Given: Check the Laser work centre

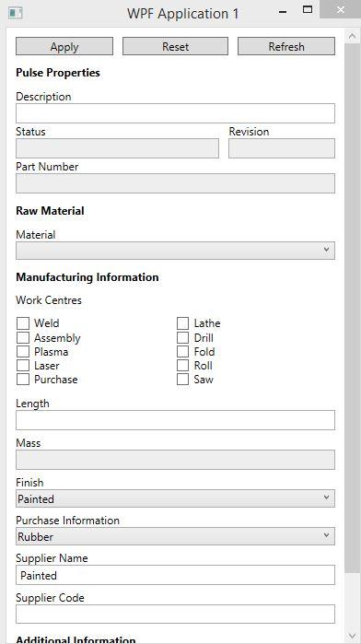Looking at the screenshot, I should coord(23,365).
